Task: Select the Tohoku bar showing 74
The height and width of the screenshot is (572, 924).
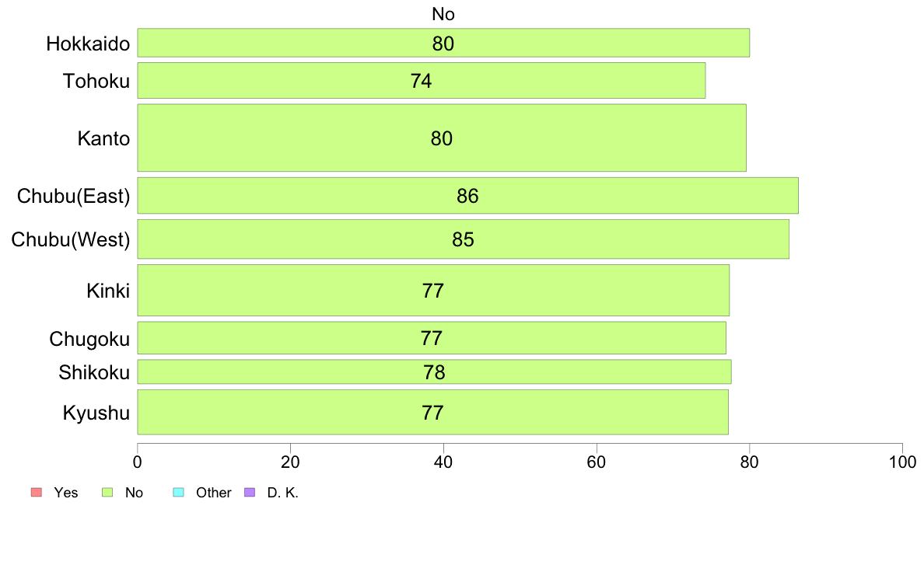Action: [422, 81]
